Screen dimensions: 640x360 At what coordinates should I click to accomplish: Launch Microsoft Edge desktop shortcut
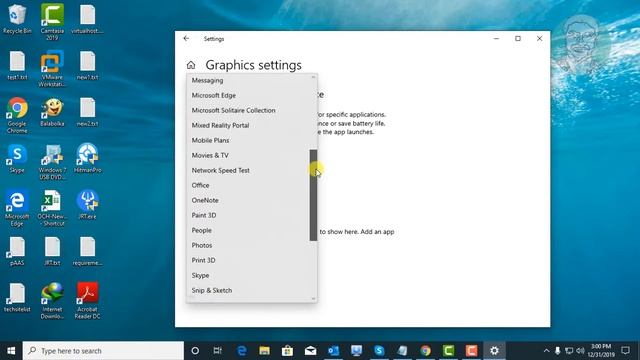coord(17,208)
